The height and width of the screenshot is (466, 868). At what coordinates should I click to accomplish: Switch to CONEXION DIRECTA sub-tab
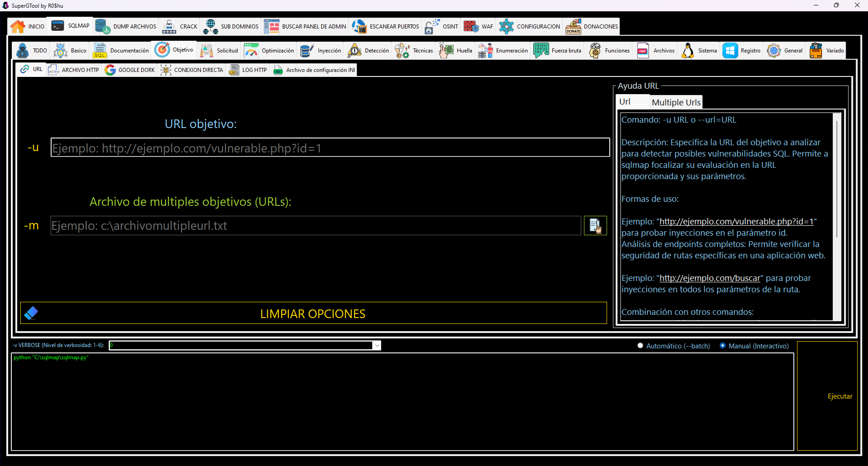(x=191, y=70)
